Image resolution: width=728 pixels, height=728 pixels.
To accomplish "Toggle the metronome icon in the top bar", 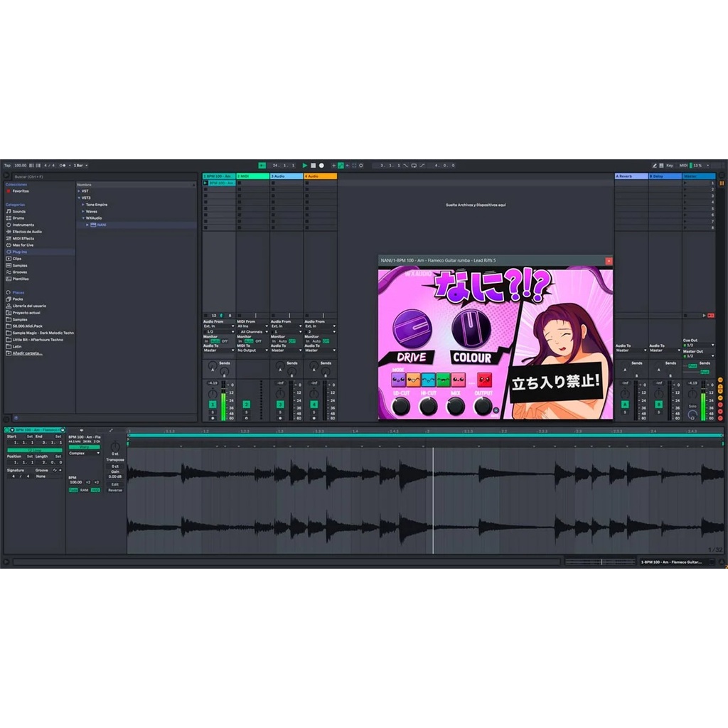I will (63, 165).
